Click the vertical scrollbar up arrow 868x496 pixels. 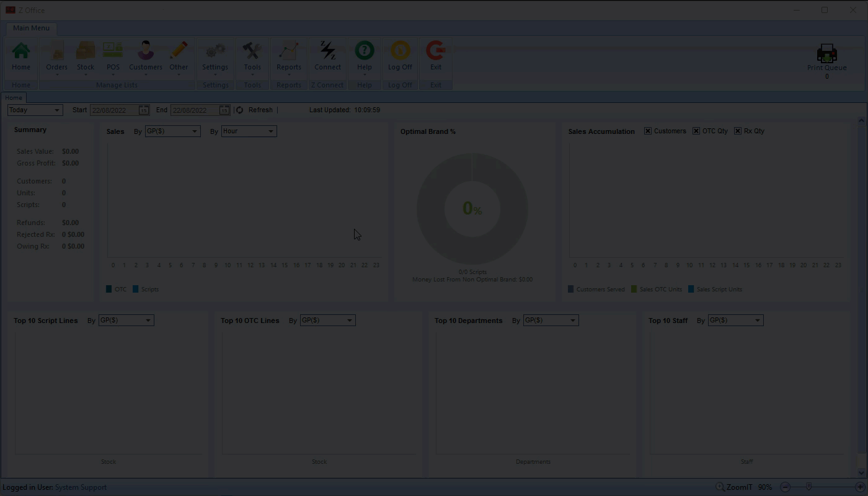(x=861, y=120)
